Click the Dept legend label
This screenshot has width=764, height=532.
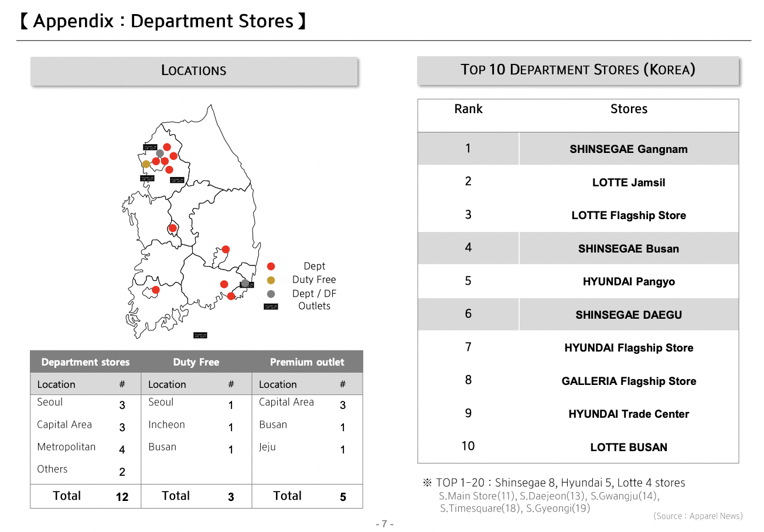click(315, 266)
